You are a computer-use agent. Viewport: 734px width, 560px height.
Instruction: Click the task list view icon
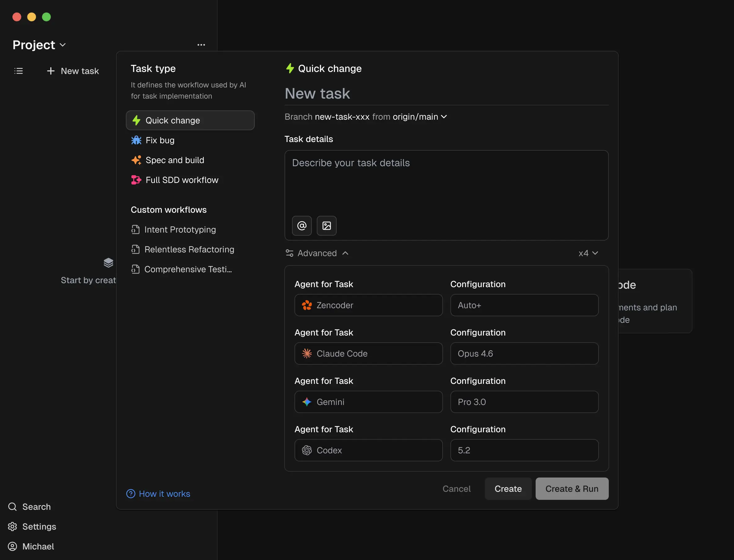pos(19,71)
